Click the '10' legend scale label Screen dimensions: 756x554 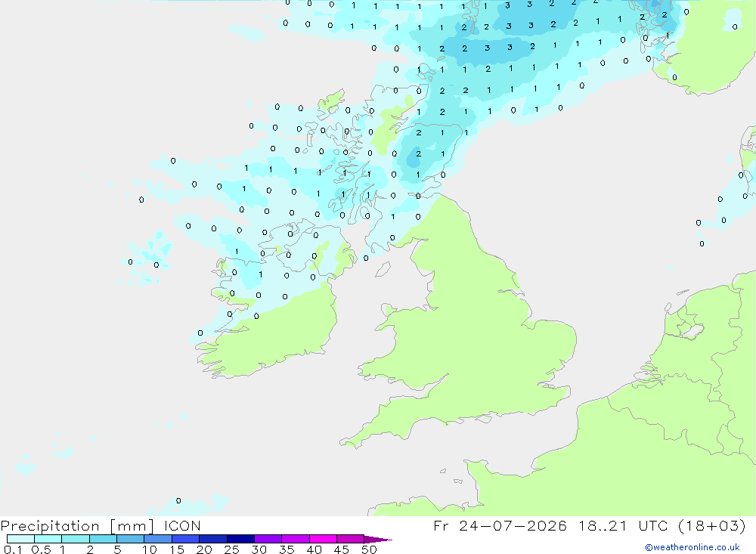pyautogui.click(x=150, y=549)
